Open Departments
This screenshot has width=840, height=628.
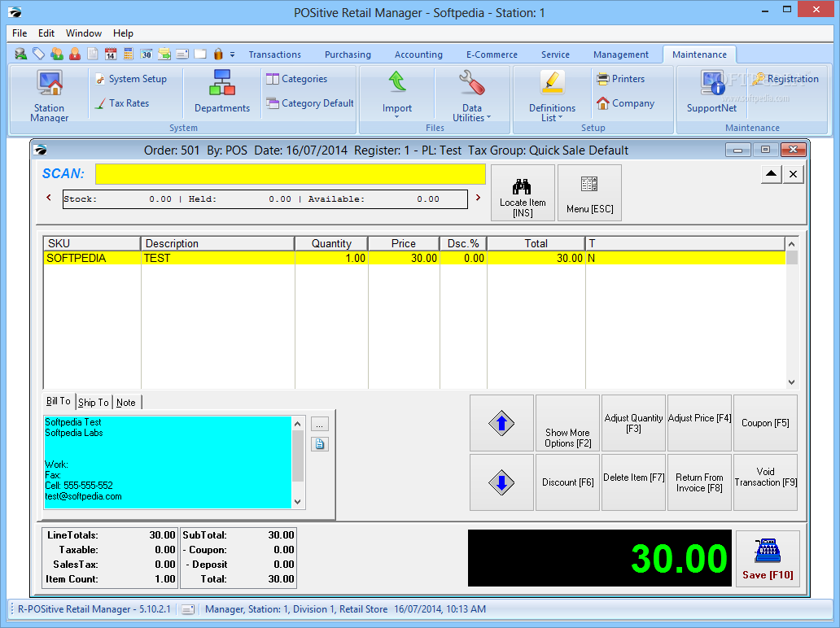221,92
